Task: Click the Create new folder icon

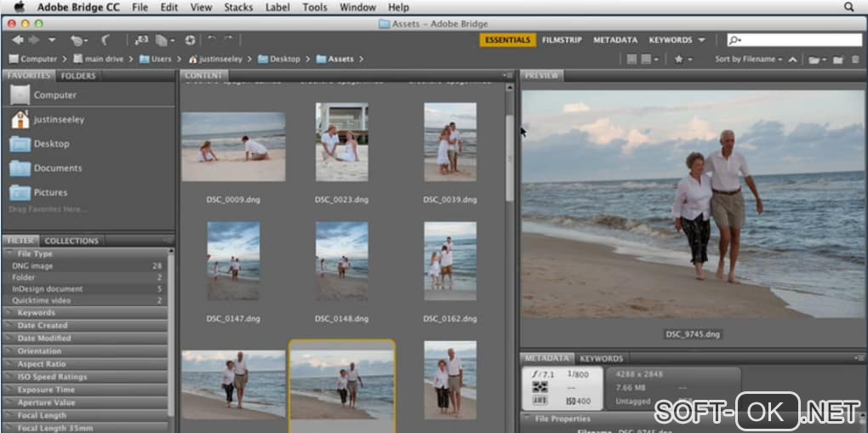Action: [837, 60]
